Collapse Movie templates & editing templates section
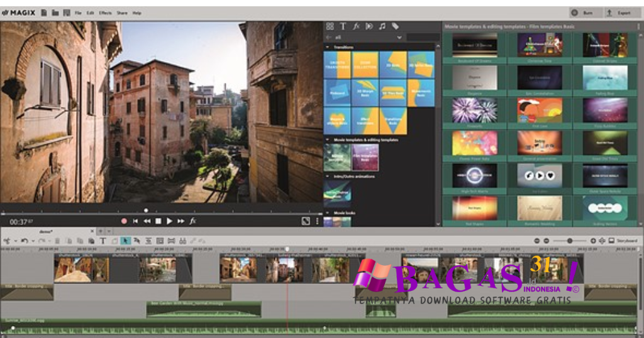This screenshot has height=338, width=644. [327, 140]
